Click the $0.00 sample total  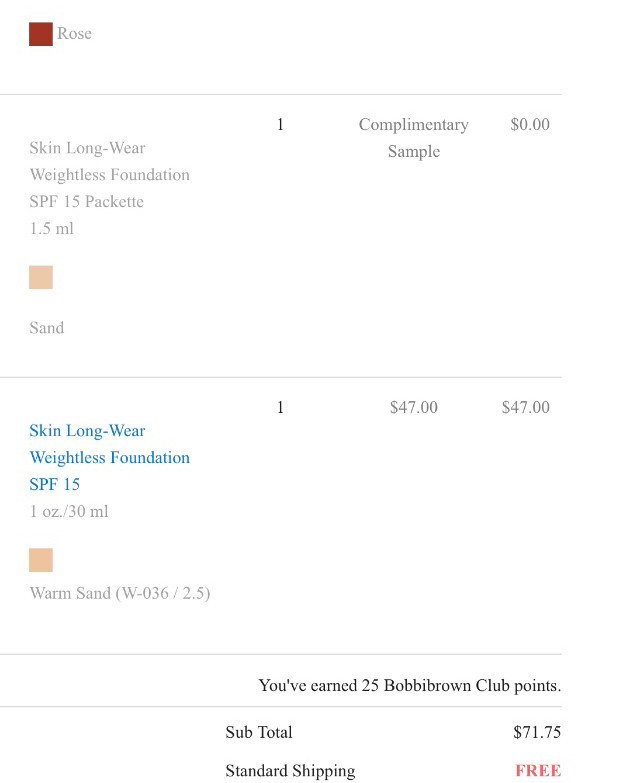(530, 124)
